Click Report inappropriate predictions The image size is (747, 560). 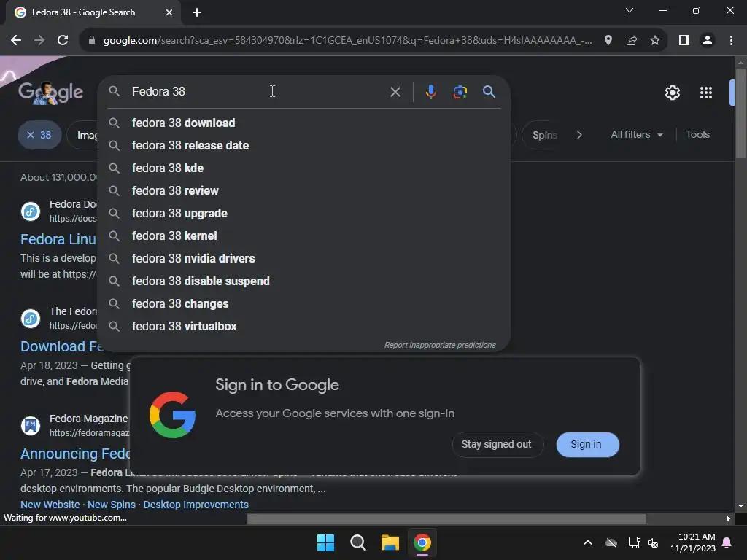[x=440, y=345]
